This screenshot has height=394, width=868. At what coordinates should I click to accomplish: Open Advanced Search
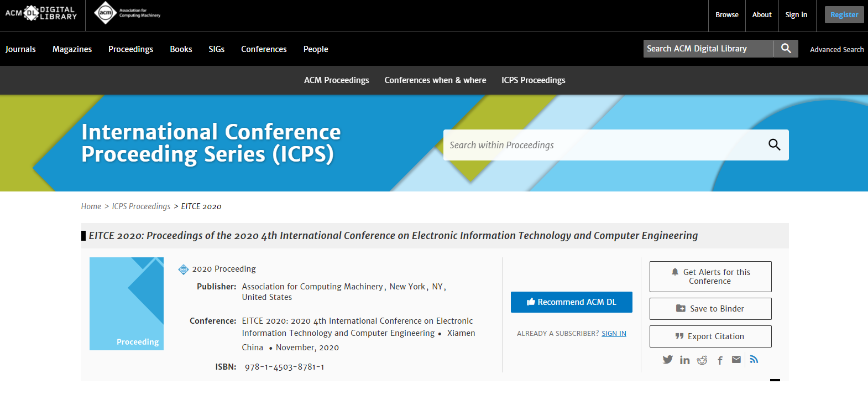point(837,49)
